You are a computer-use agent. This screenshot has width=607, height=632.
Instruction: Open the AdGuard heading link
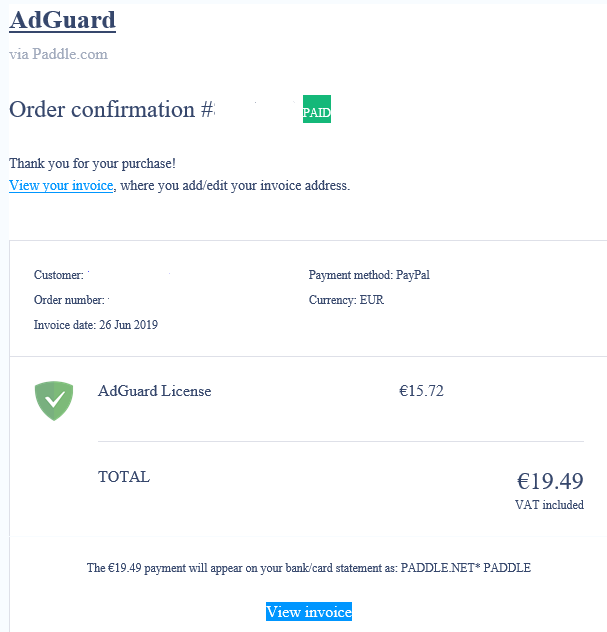[62, 20]
